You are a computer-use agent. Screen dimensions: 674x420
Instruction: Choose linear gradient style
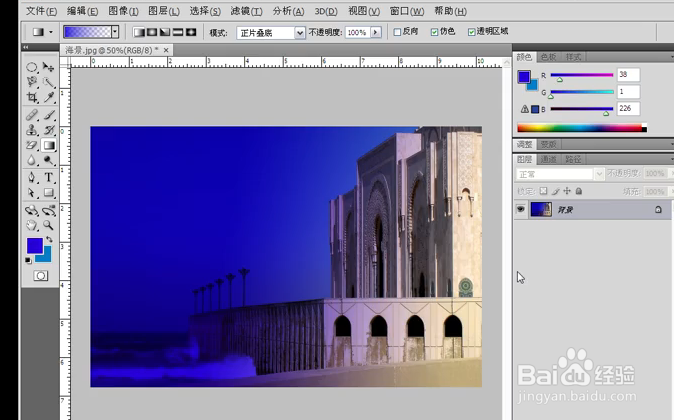[139, 32]
